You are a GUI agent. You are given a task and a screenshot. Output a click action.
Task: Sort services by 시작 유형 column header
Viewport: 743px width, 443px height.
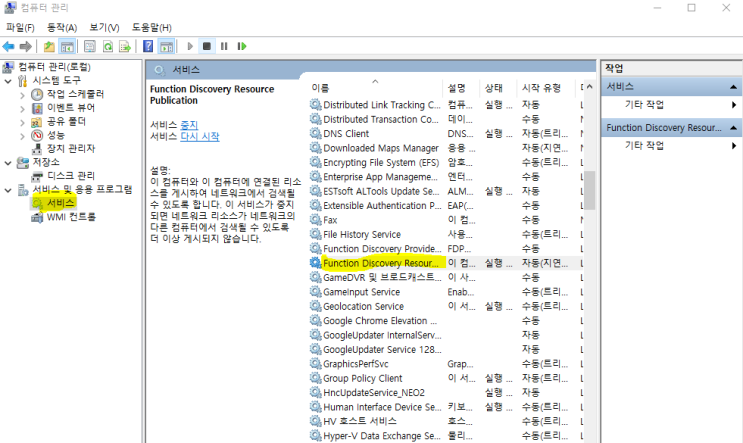[541, 88]
